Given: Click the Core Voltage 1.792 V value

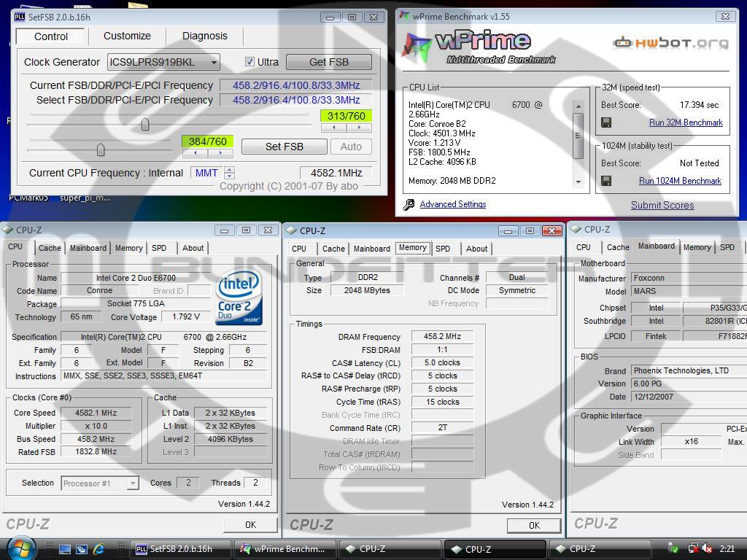Looking at the screenshot, I should [x=186, y=316].
